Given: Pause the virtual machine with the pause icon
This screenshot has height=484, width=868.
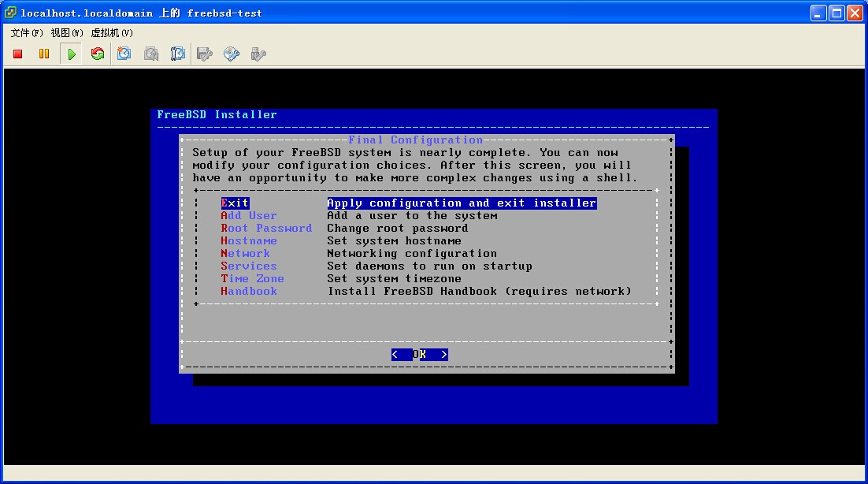Looking at the screenshot, I should click(x=44, y=54).
